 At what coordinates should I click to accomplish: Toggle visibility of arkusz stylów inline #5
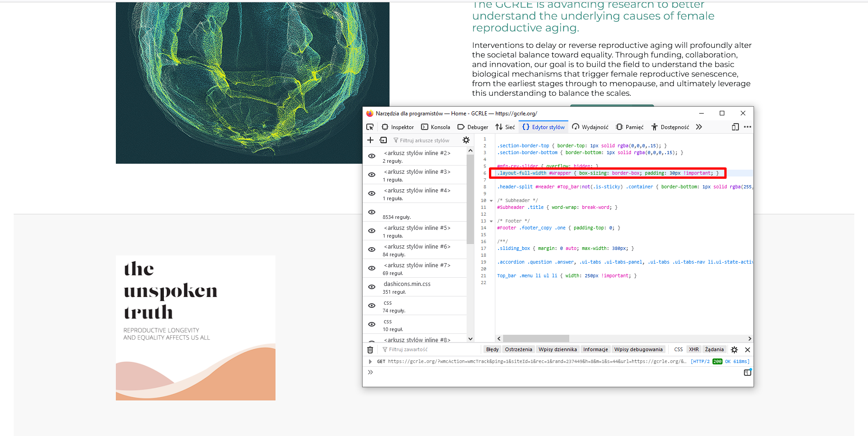[x=372, y=231]
